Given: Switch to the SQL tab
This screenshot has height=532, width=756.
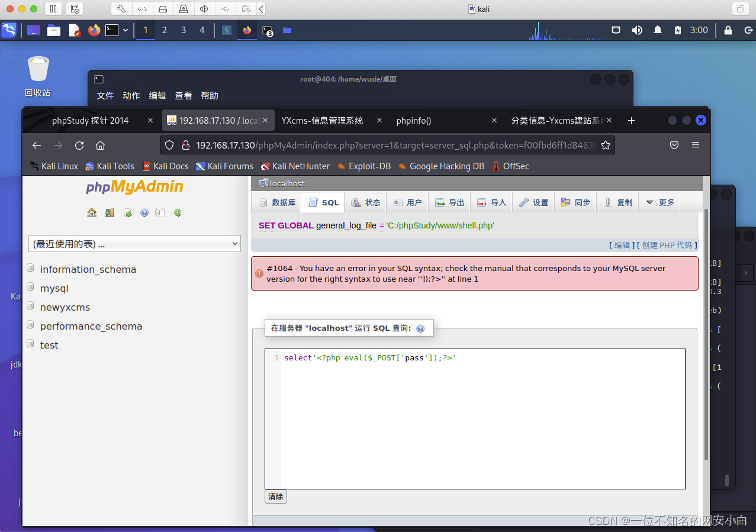Looking at the screenshot, I should tap(323, 202).
